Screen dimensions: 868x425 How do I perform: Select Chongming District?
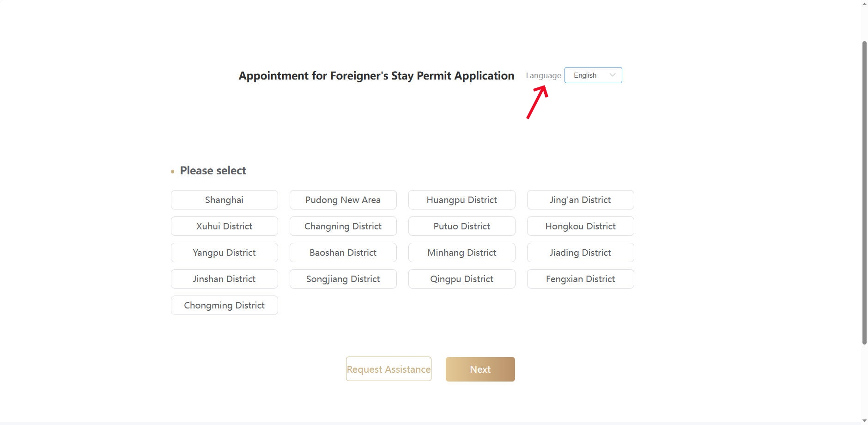pyautogui.click(x=225, y=305)
